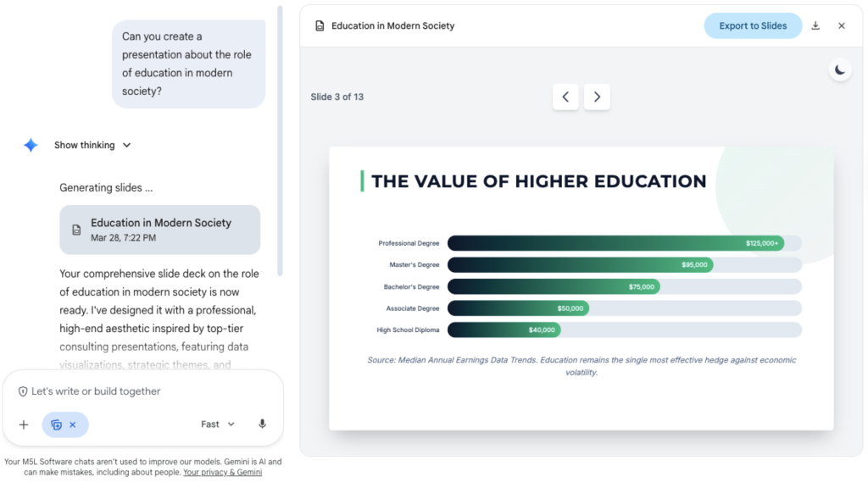Advance to the next slide
The image size is (868, 488).
597,97
